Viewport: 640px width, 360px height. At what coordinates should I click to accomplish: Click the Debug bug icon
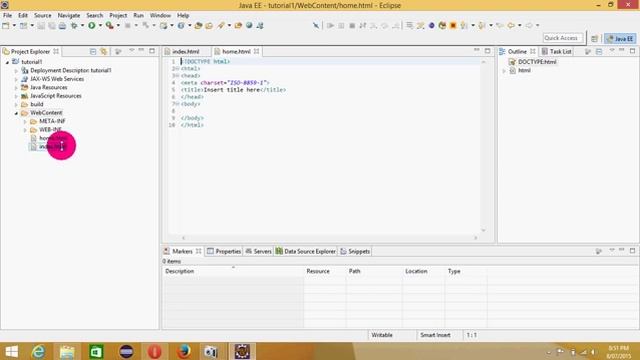[74, 26]
